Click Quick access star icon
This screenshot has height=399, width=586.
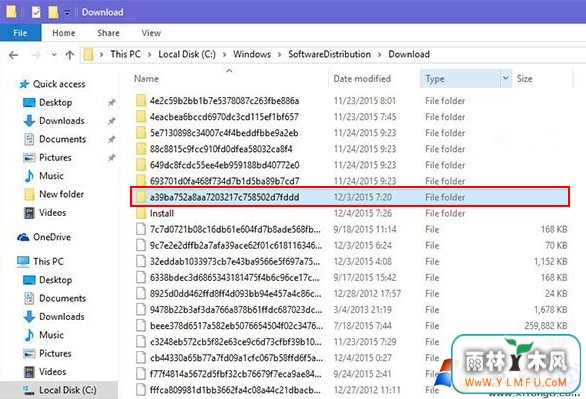24,84
